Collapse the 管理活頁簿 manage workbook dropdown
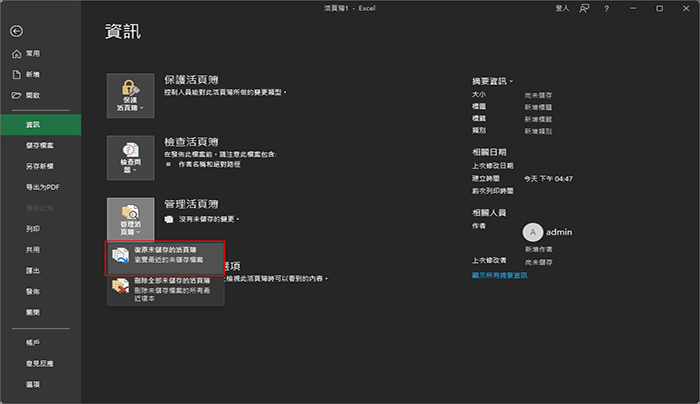 130,220
